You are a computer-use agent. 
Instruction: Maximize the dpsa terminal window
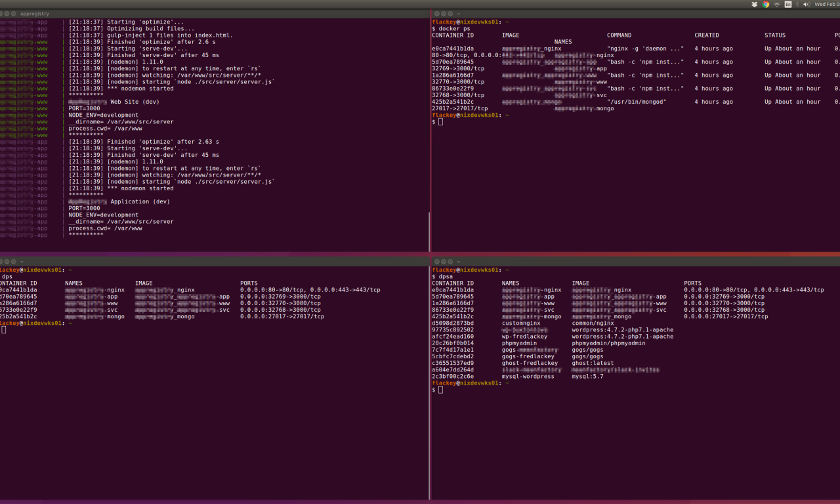point(450,262)
